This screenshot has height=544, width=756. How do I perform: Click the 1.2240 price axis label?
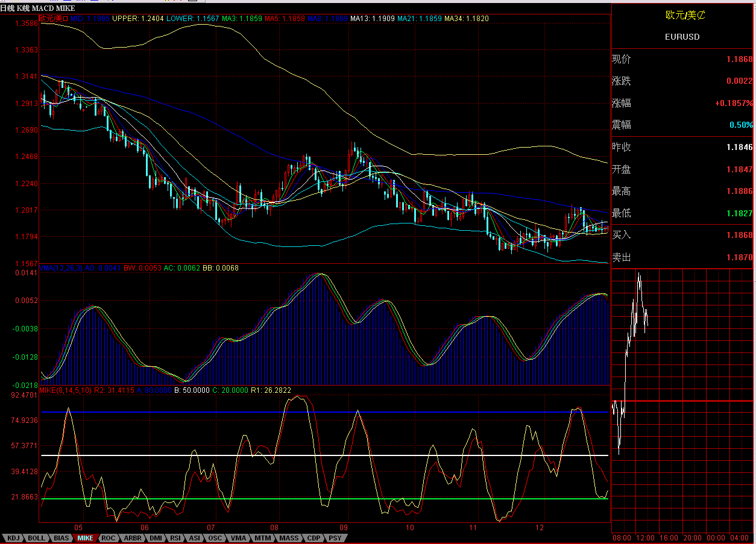[25, 183]
